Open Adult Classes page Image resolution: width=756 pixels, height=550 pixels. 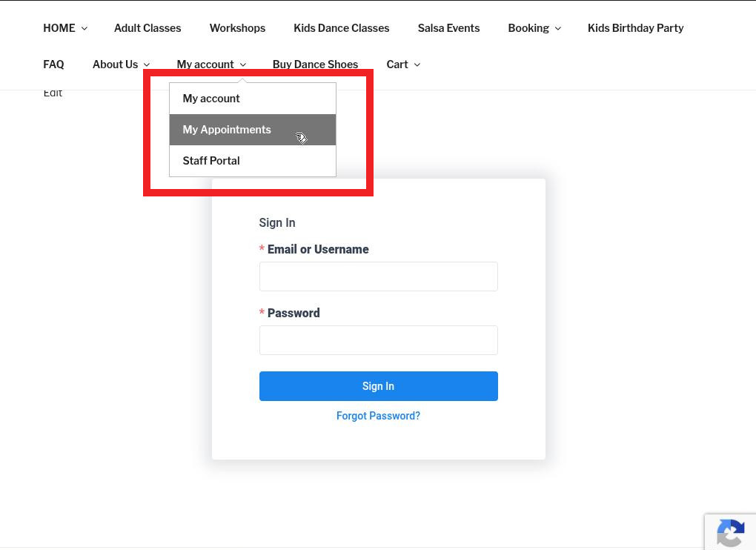click(147, 28)
